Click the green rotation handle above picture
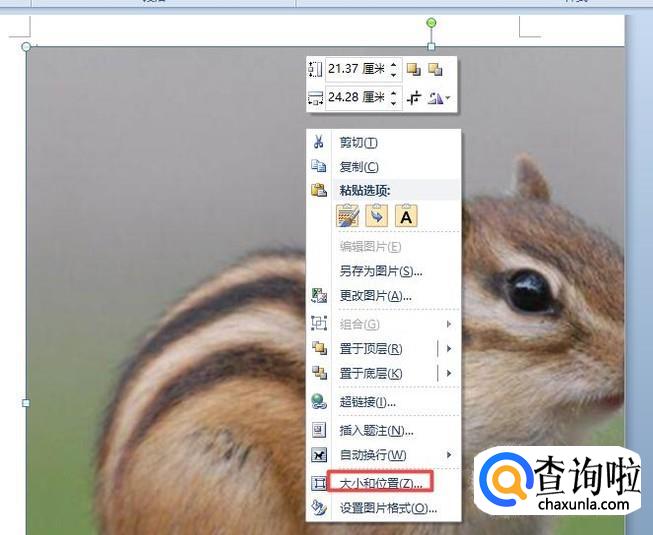653x535 pixels. [431, 22]
